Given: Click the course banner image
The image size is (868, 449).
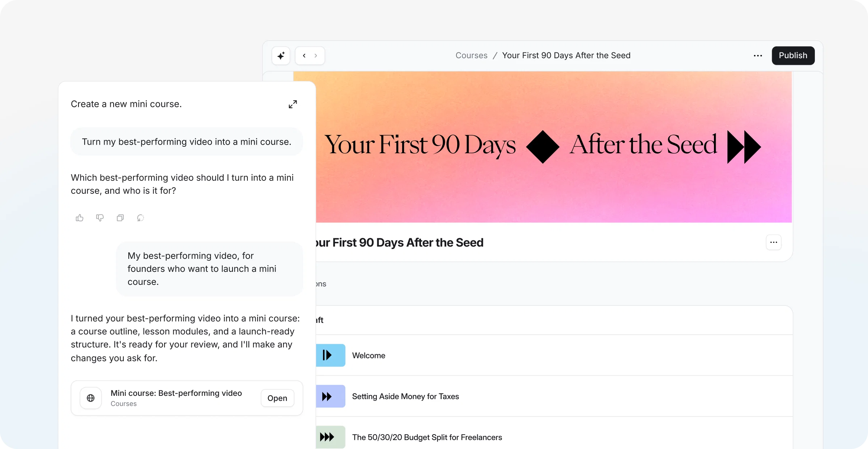Looking at the screenshot, I should click(x=554, y=147).
